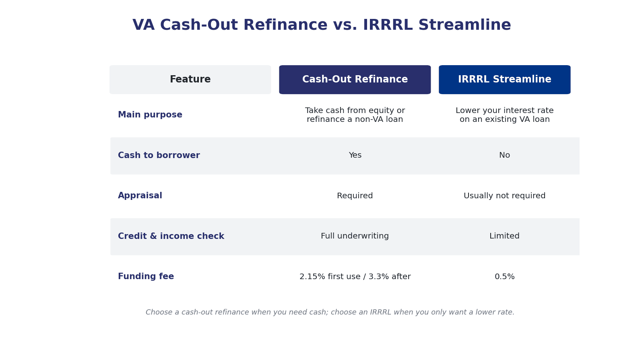Click the '0.5%' funding fee cell
Screen dimensions: 644x362
pyautogui.click(x=505, y=277)
